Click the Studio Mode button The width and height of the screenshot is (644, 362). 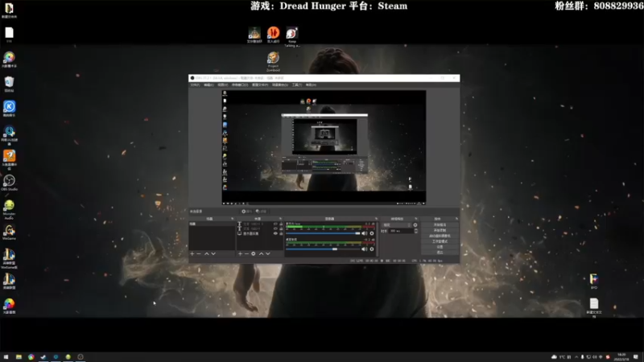tap(440, 241)
